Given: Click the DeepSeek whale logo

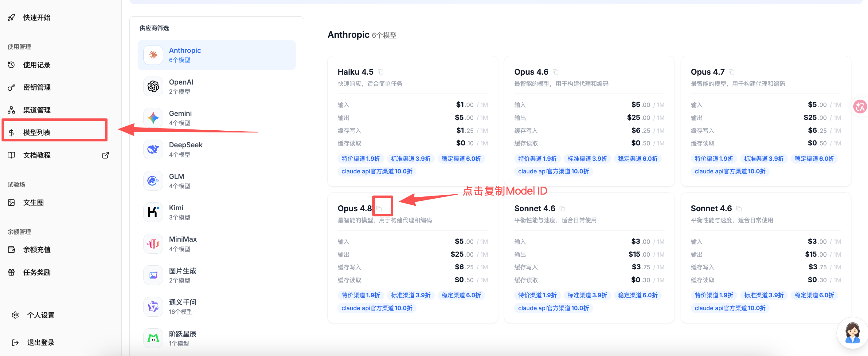Looking at the screenshot, I should (153, 149).
